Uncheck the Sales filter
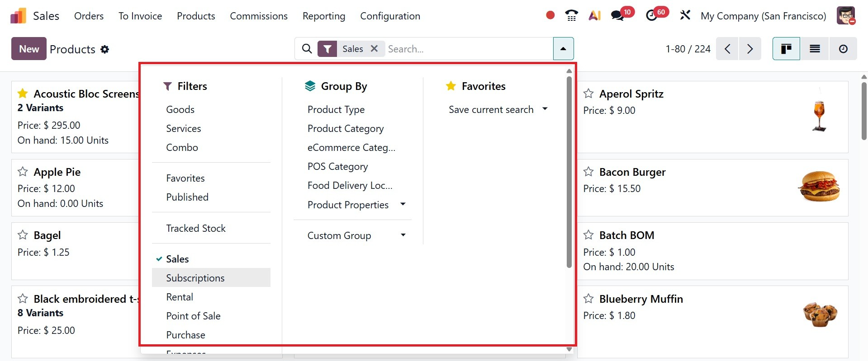This screenshot has height=361, width=868. pos(177,259)
